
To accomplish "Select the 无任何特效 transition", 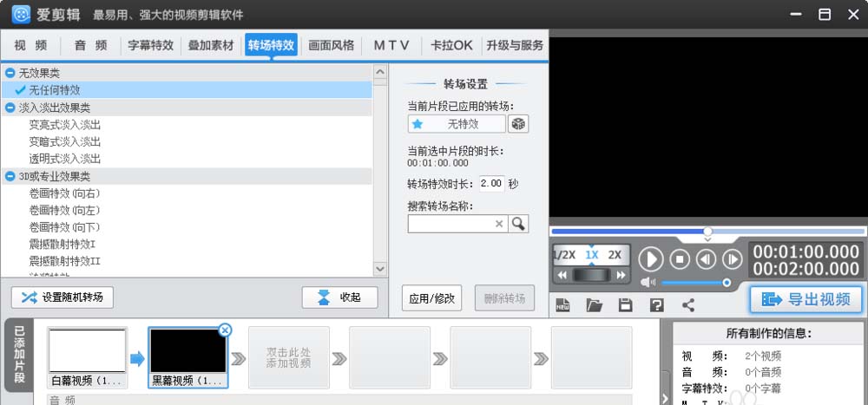I will coord(187,89).
